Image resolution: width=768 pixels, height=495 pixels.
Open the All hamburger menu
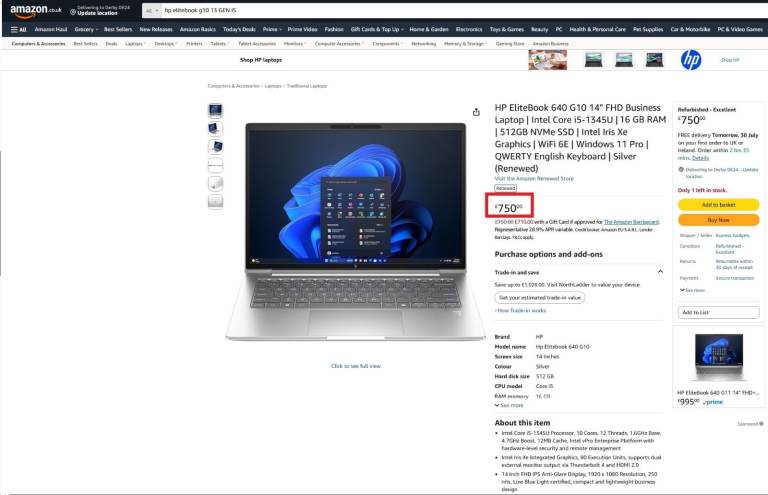click(19, 29)
